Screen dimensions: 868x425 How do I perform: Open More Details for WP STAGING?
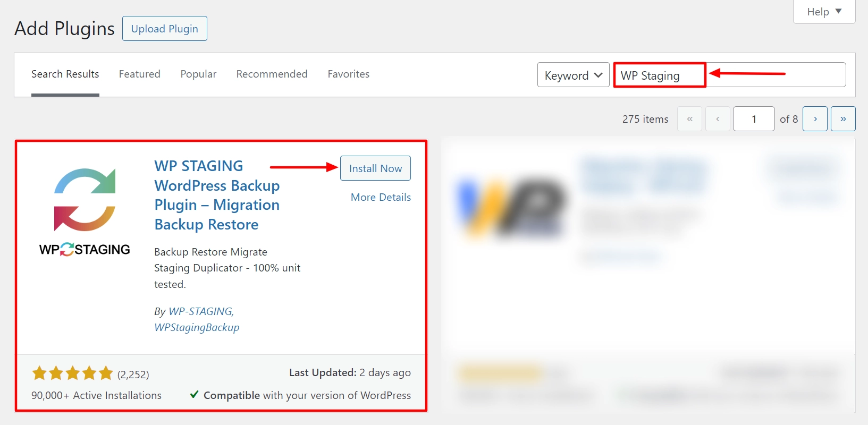click(x=381, y=197)
